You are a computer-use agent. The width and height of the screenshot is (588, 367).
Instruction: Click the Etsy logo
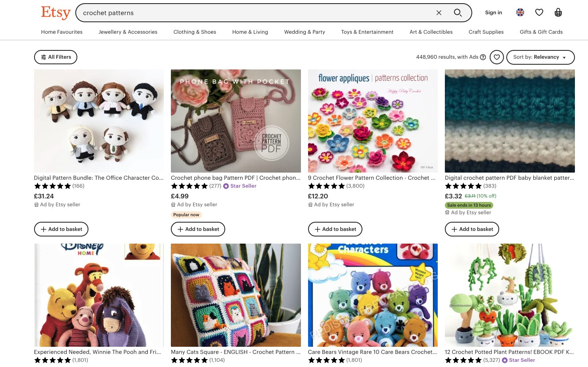(x=56, y=12)
